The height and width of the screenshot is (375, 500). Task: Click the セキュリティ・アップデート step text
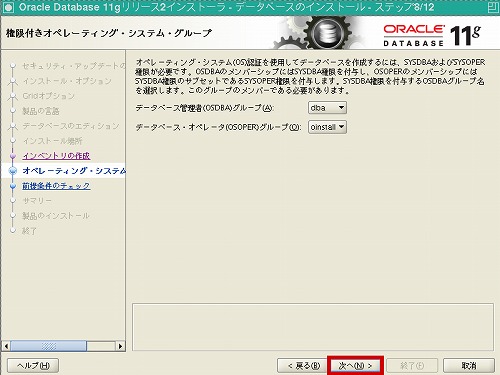pos(74,66)
